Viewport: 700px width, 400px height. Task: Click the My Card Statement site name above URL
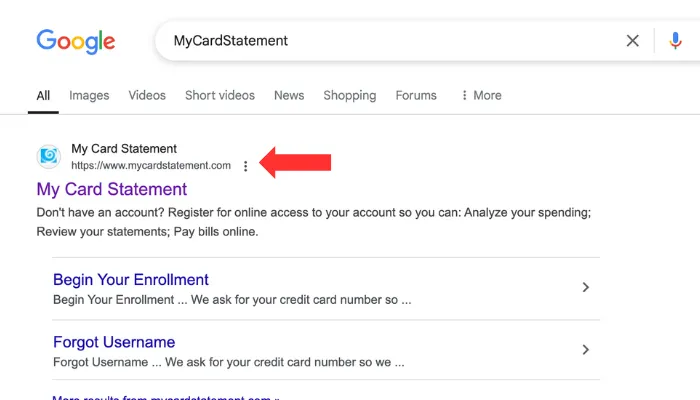tap(124, 149)
